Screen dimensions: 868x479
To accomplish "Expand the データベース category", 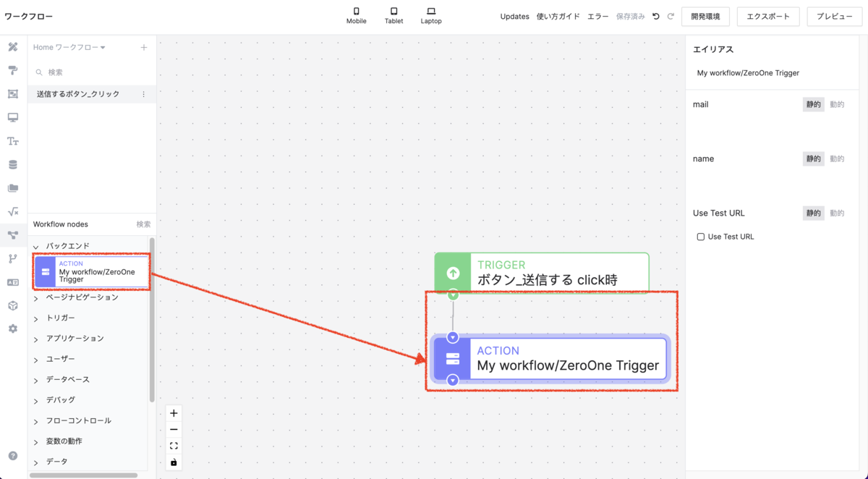I will pos(35,380).
